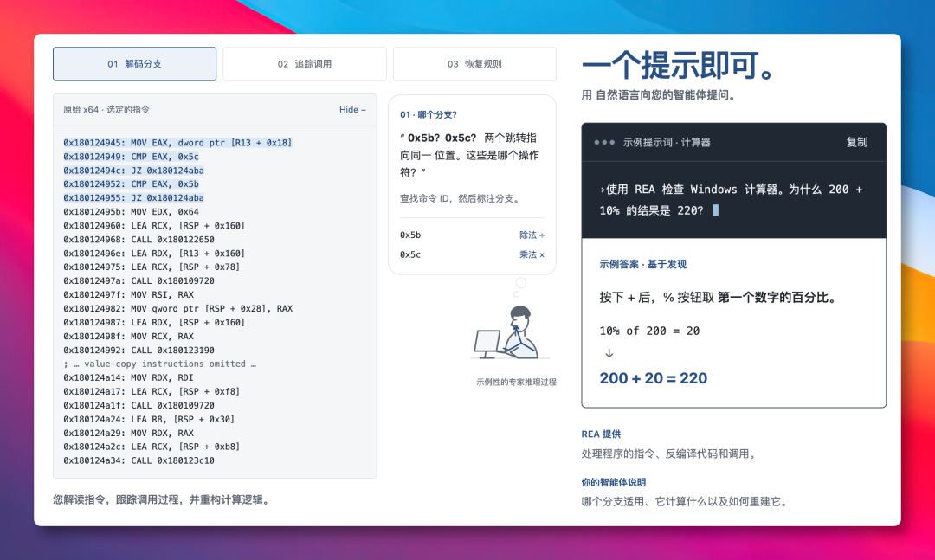This screenshot has height=560, width=935.
Task: Select the 乘法 × branch label
Action: (532, 254)
